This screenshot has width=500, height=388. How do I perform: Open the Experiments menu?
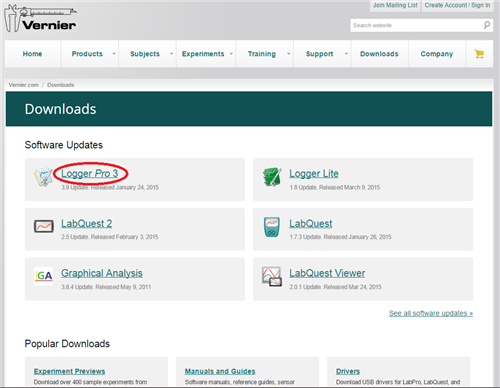click(x=203, y=54)
